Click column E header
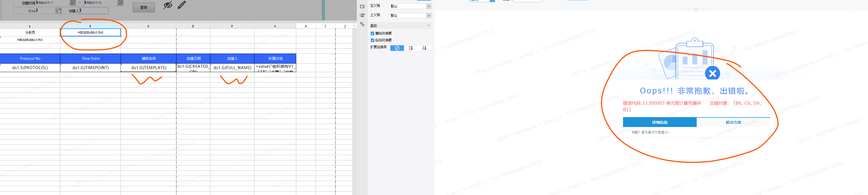 tap(193, 26)
